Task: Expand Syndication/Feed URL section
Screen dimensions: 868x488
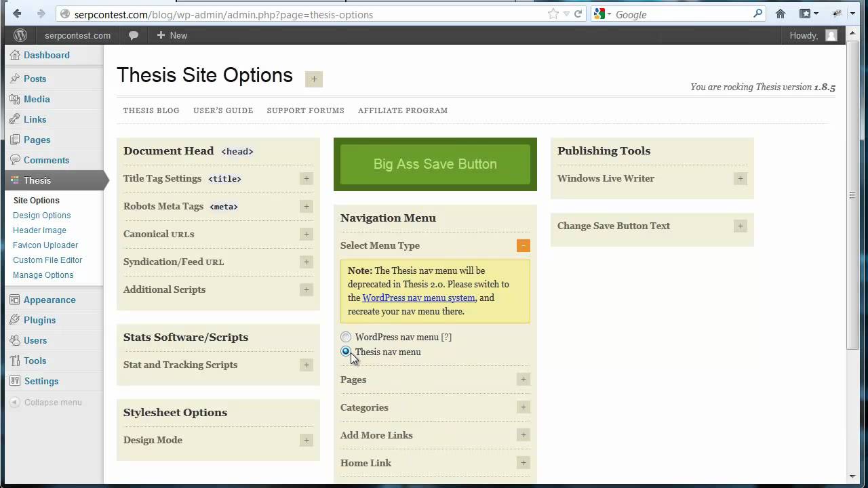Action: 307,262
